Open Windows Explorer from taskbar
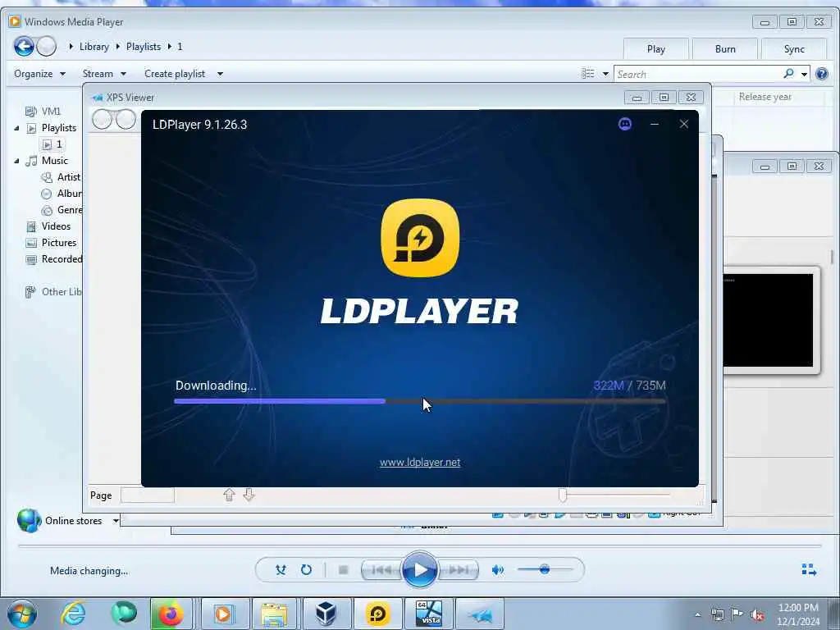The width and height of the screenshot is (840, 630). click(x=274, y=614)
